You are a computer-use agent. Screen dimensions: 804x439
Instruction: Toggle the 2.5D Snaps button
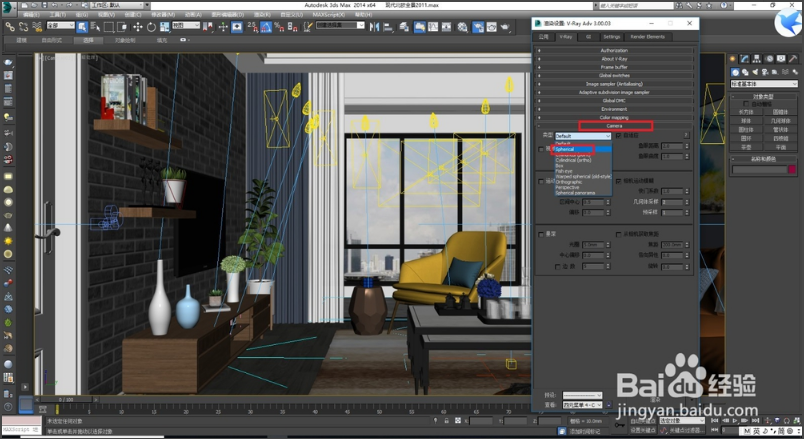(252, 27)
